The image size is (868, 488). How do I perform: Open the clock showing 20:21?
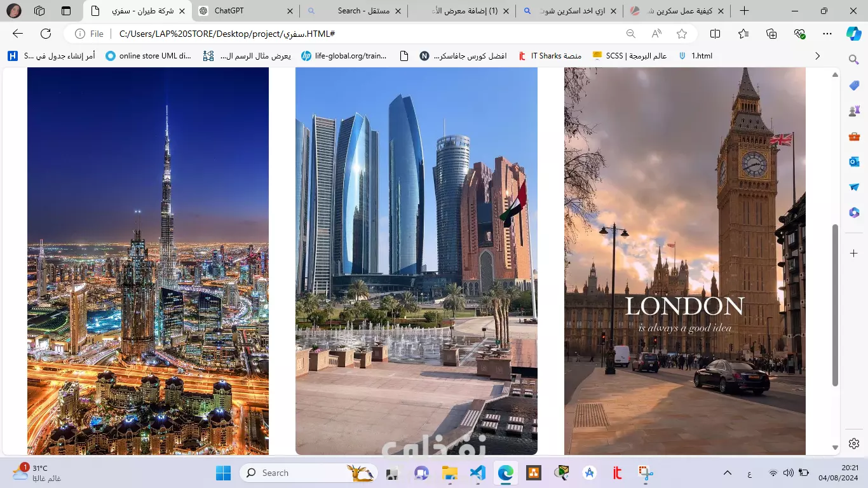(x=839, y=473)
